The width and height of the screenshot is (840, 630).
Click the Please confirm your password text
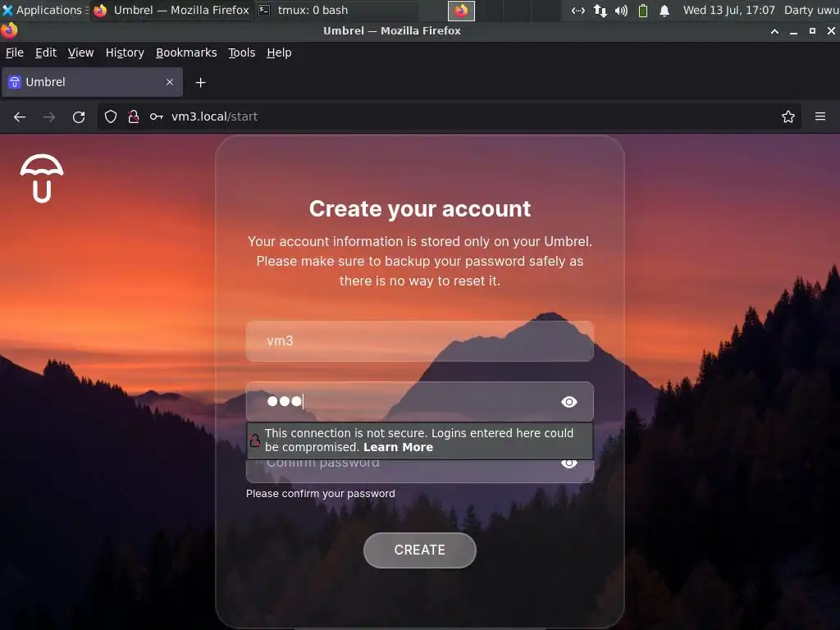[x=321, y=493]
